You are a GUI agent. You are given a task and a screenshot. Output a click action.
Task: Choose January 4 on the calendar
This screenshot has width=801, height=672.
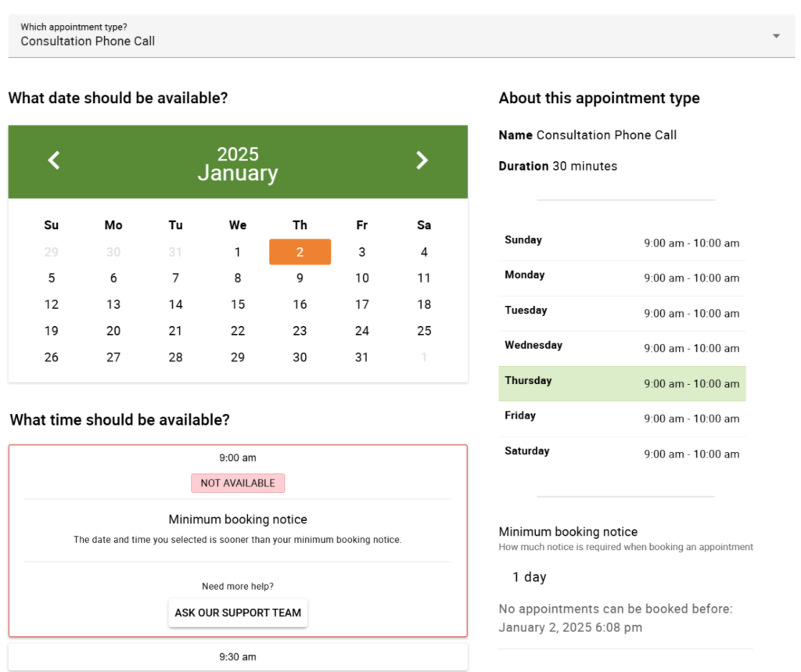(424, 252)
